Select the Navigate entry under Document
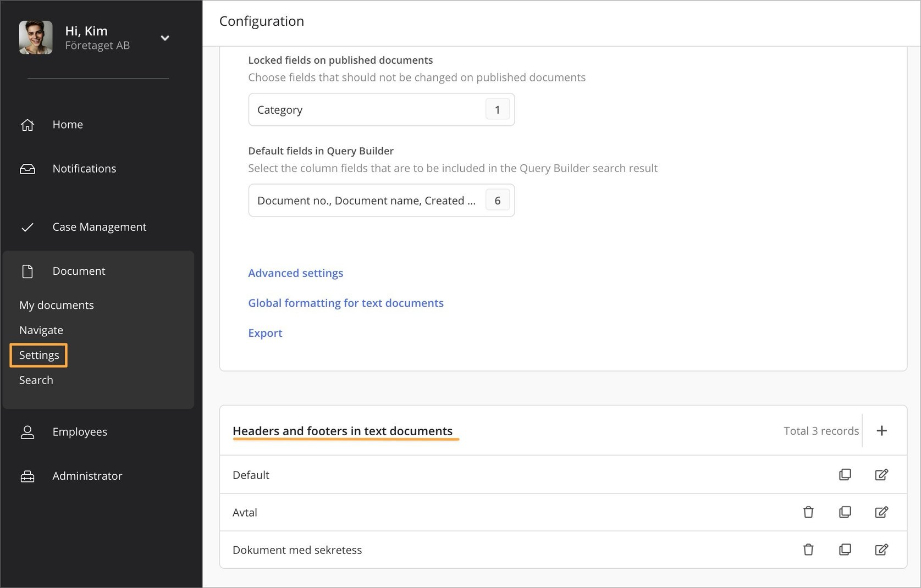This screenshot has height=588, width=921. (x=41, y=330)
